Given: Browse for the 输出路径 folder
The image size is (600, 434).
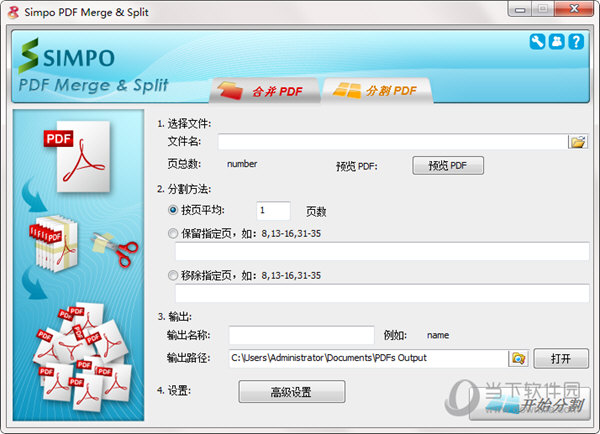Looking at the screenshot, I should click(x=518, y=359).
